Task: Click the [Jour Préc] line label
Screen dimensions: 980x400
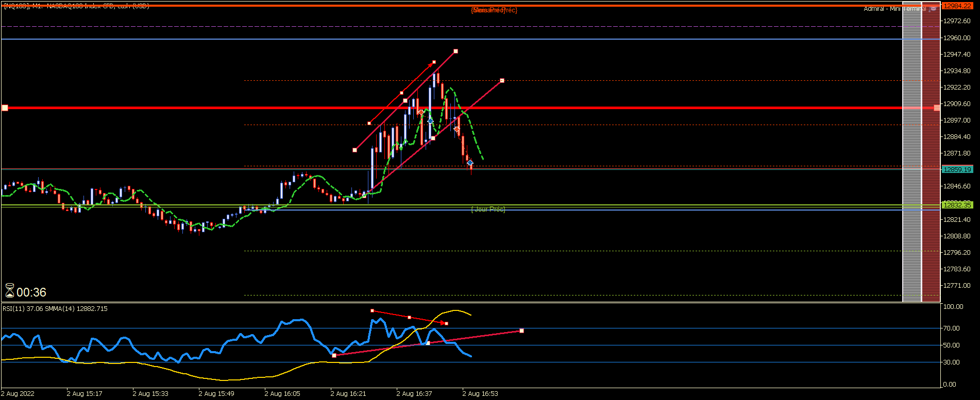Action: (x=488, y=210)
